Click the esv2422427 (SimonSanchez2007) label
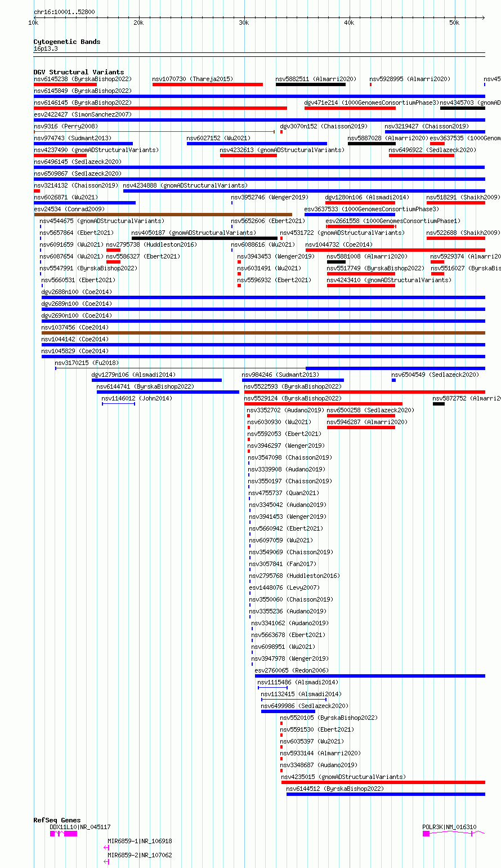501x868 pixels. click(x=82, y=115)
